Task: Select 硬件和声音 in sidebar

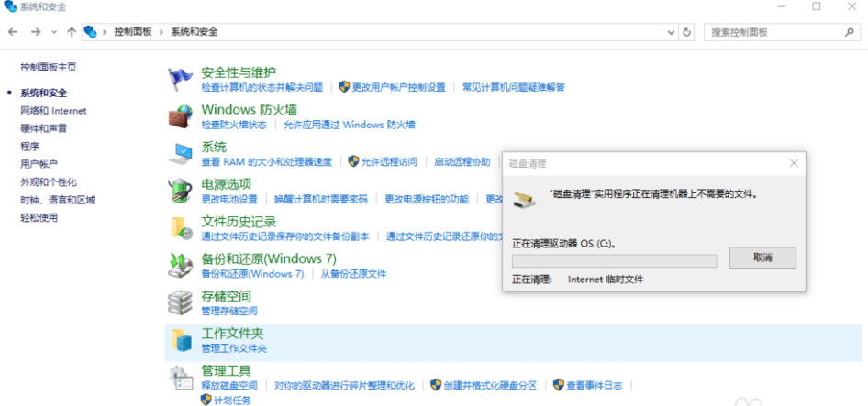Action: click(44, 128)
